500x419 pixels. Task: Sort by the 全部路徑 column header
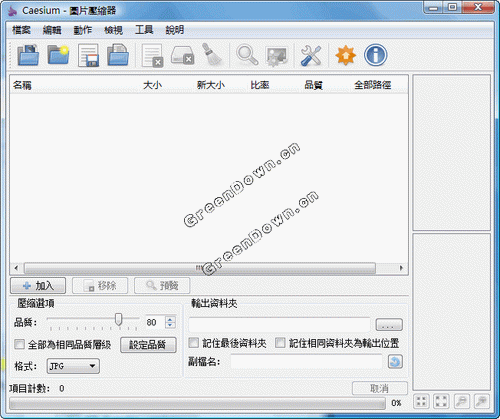point(373,85)
